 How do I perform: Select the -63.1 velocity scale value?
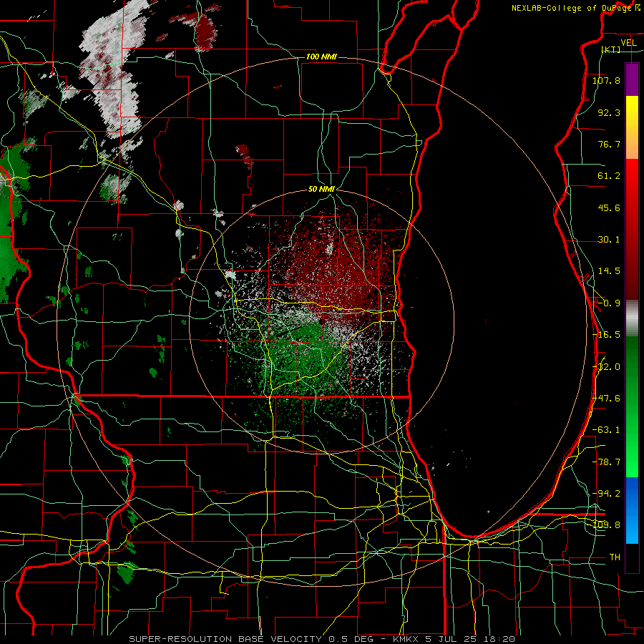(x=606, y=430)
